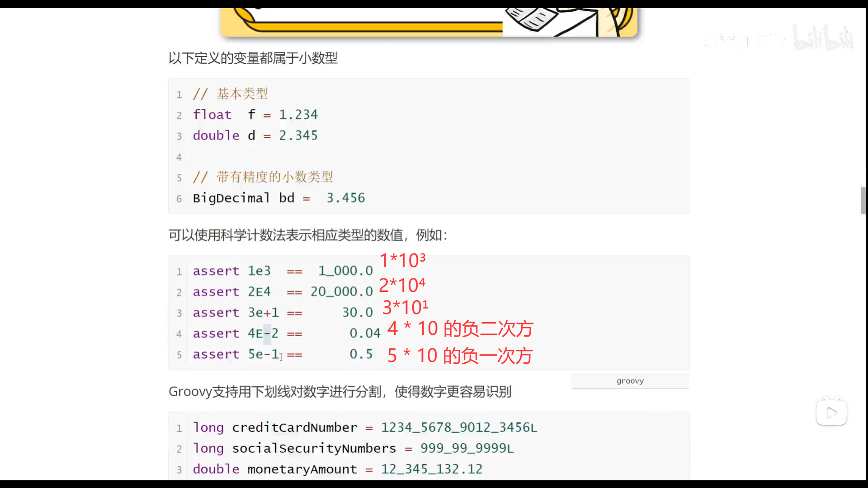The width and height of the screenshot is (868, 488).
Task: Click the 'double d = 2.345' code line
Action: point(255,136)
